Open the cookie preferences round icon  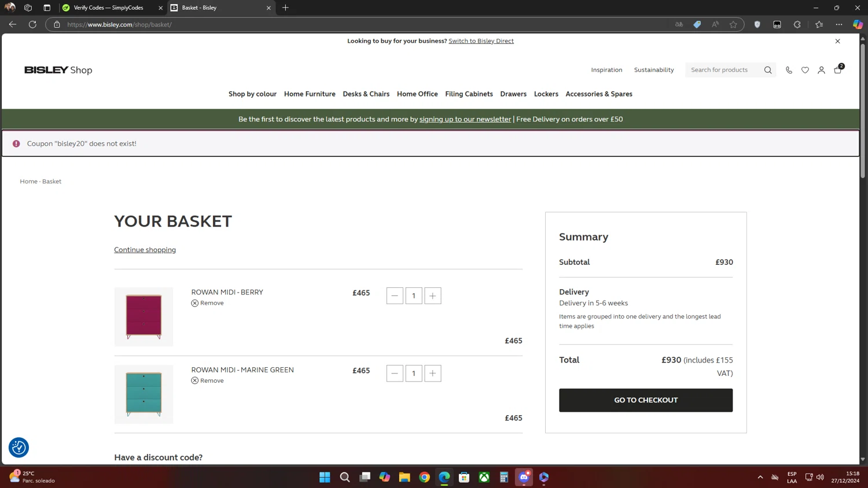point(19,447)
